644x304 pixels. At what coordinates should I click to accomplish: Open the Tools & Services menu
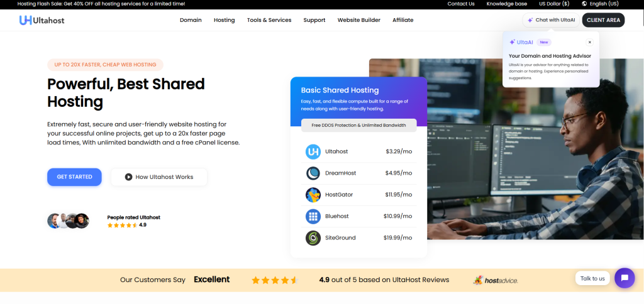(269, 20)
